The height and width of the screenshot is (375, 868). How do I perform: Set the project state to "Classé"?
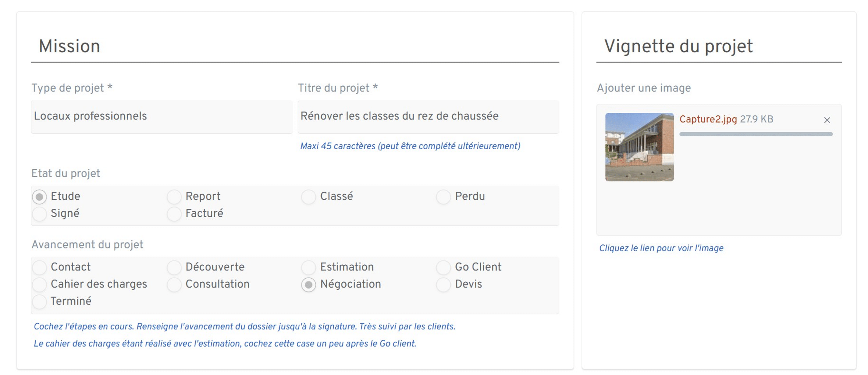click(x=308, y=196)
